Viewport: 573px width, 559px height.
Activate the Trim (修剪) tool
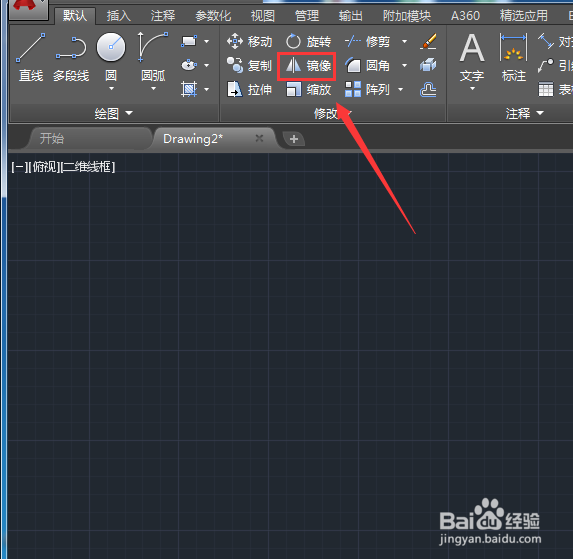click(x=368, y=42)
